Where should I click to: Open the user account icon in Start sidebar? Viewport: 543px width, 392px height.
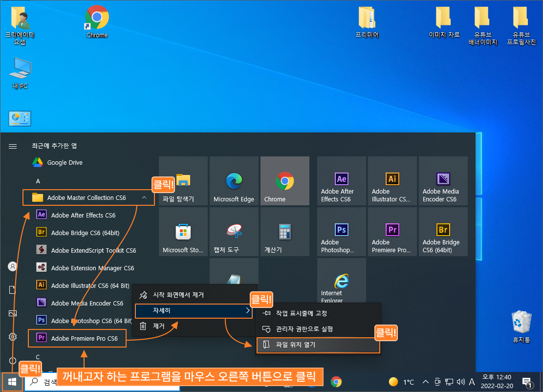pos(13,266)
